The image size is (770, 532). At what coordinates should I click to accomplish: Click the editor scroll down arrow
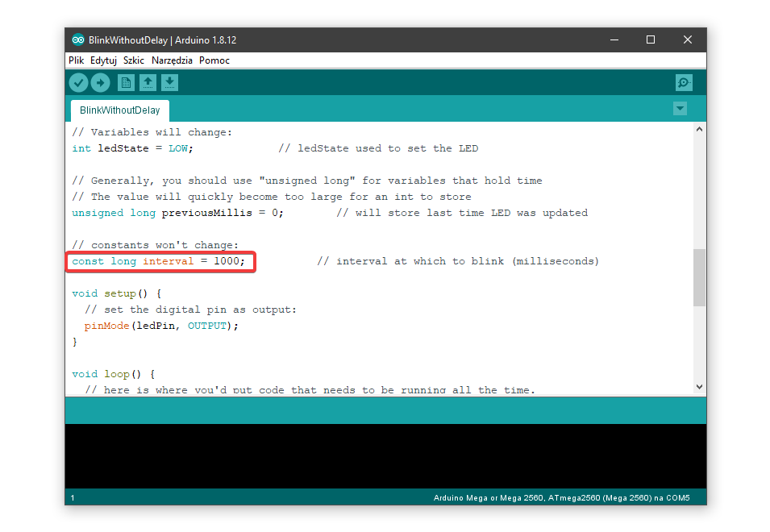699,387
